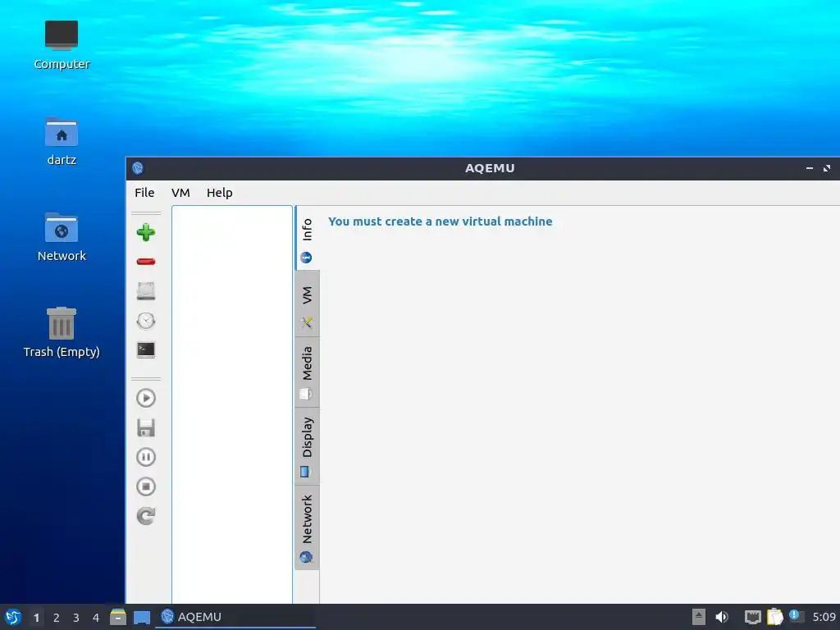
Task: Click the network connection tray icon
Action: (753, 617)
